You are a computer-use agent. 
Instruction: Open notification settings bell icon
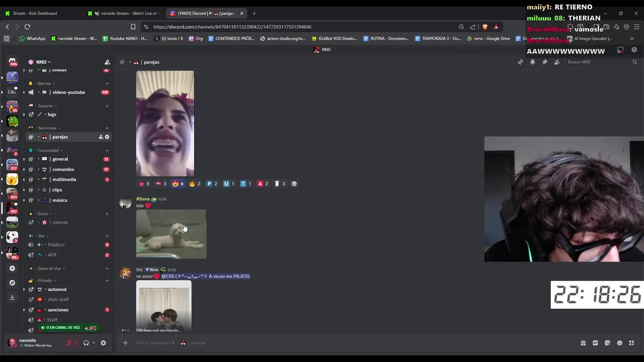532,62
